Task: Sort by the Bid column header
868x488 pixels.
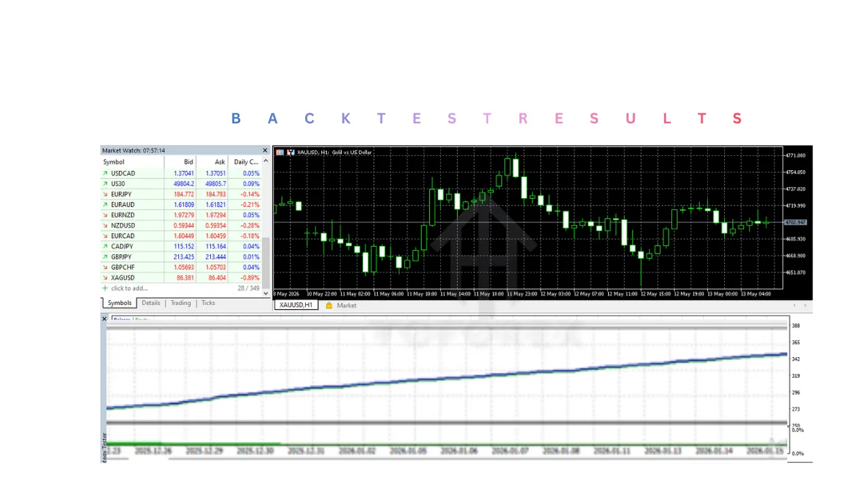Action: [x=180, y=162]
